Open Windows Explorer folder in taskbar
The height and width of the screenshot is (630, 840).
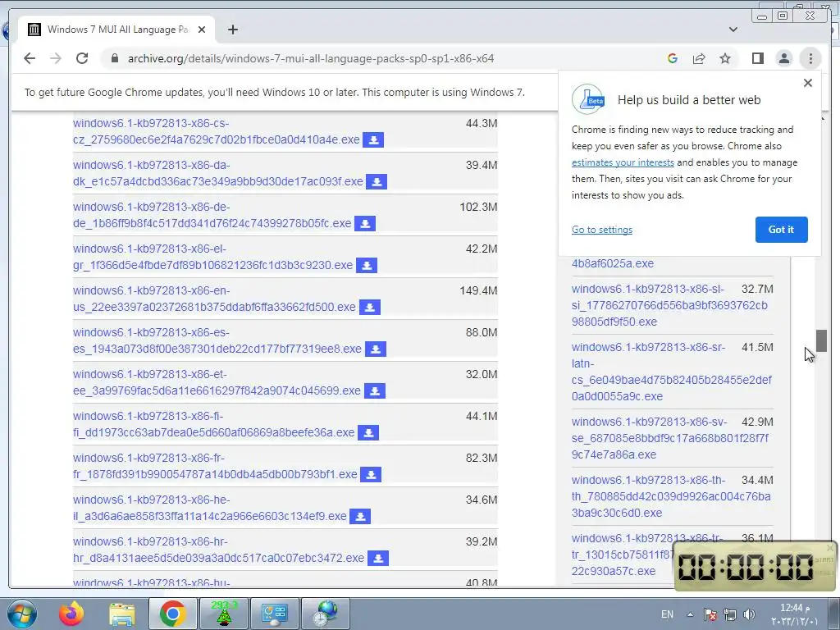[x=122, y=614]
